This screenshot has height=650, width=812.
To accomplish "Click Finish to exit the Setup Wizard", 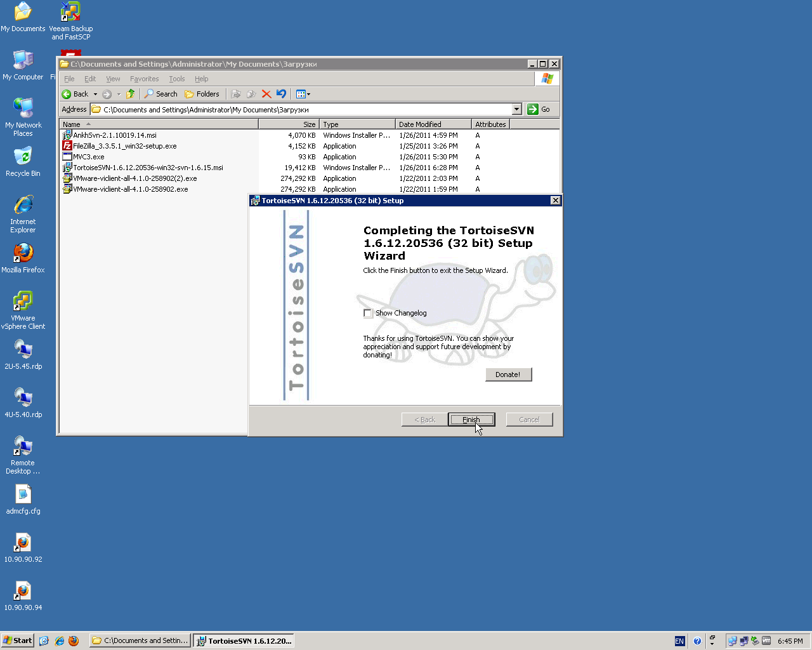I will 471,420.
